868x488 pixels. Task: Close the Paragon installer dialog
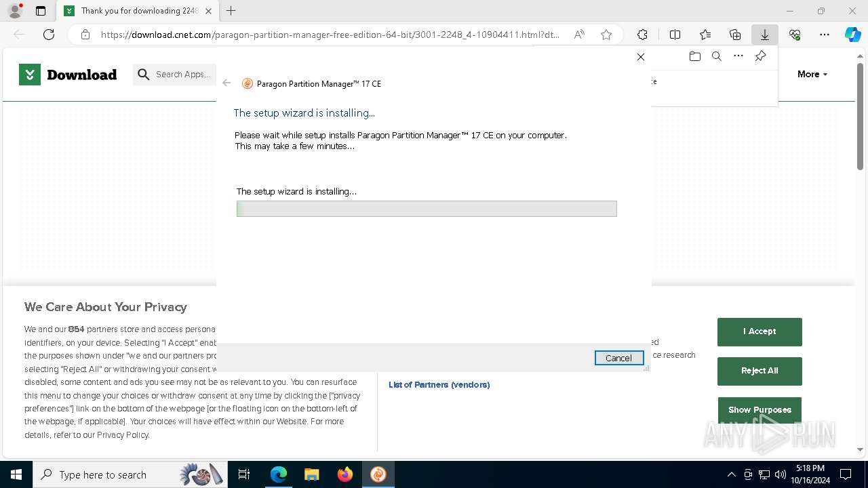641,57
